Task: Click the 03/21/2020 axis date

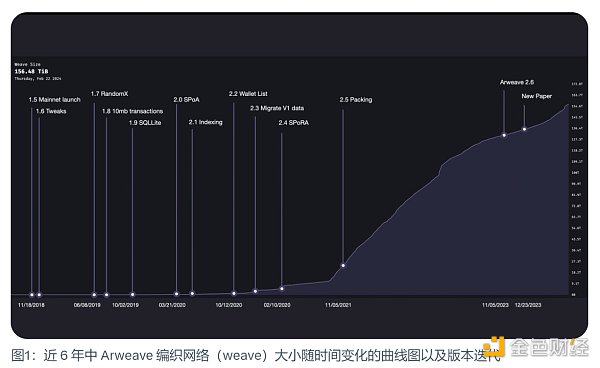Action: tap(172, 305)
